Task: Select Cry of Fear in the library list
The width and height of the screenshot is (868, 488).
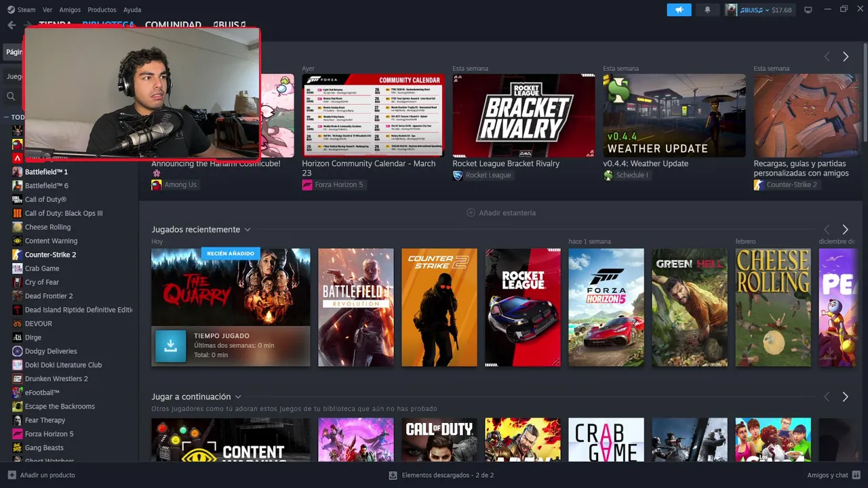Action: coord(42,282)
